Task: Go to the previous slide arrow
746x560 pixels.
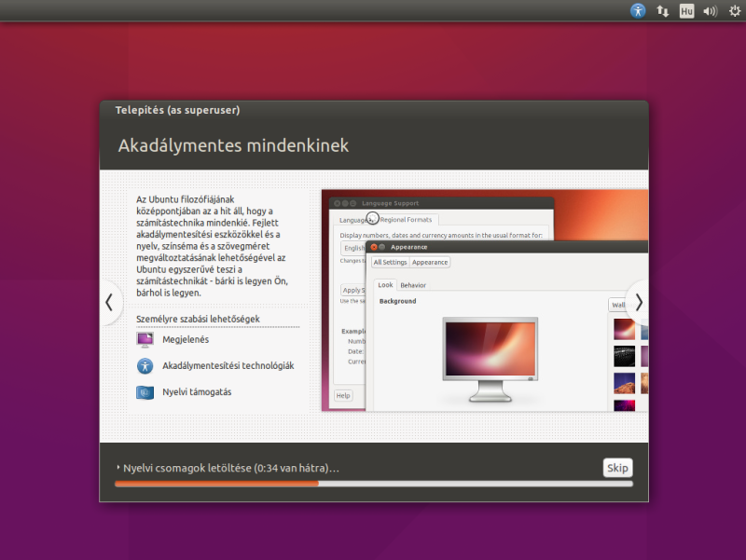Action: 109,302
